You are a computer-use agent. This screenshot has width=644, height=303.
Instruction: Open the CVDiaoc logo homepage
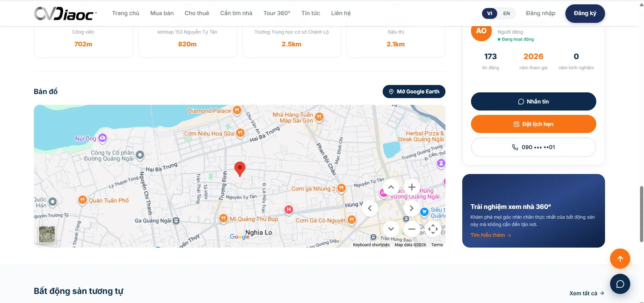tap(65, 13)
